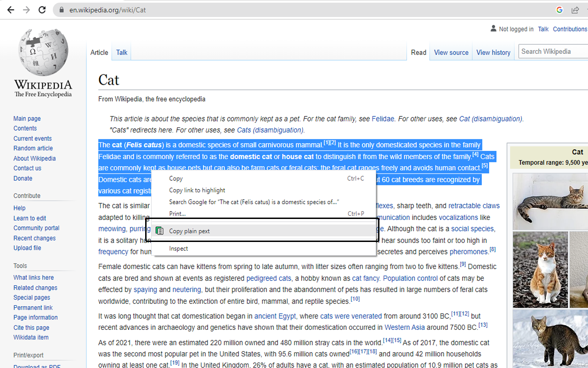The image size is (588, 368).
Task: Switch to the Talk tab
Action: (121, 52)
